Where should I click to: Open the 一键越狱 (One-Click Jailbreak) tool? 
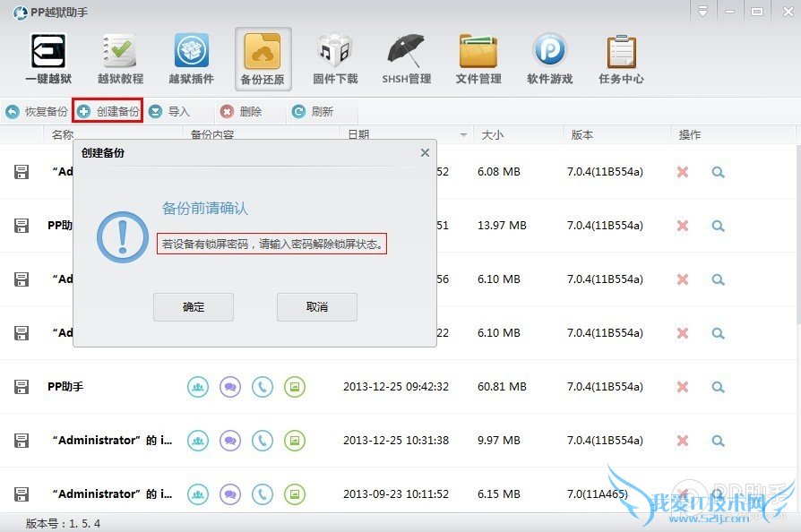pyautogui.click(x=47, y=57)
